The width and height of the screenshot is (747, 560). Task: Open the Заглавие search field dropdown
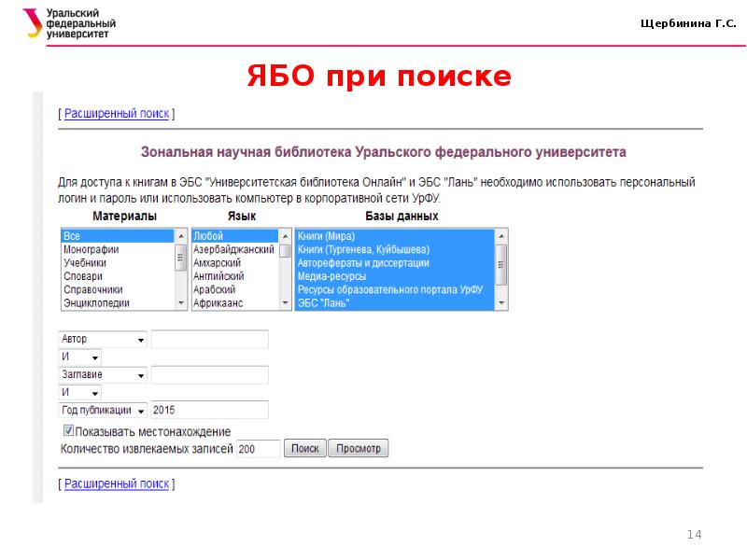[103, 375]
